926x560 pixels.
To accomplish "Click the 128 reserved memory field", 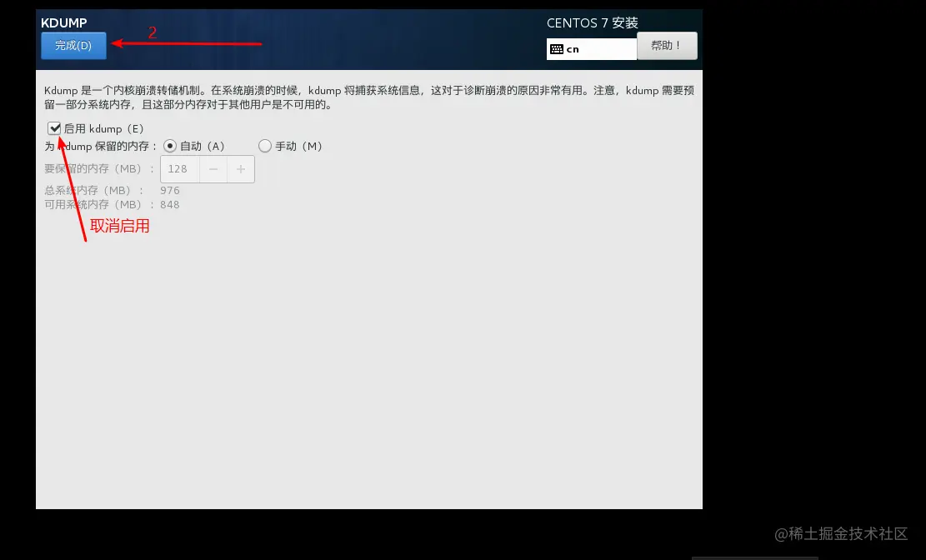I will [x=180, y=169].
